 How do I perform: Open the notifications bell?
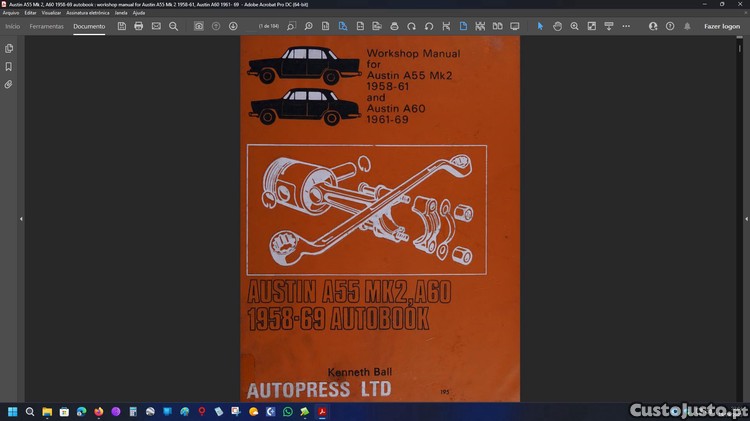pos(686,26)
